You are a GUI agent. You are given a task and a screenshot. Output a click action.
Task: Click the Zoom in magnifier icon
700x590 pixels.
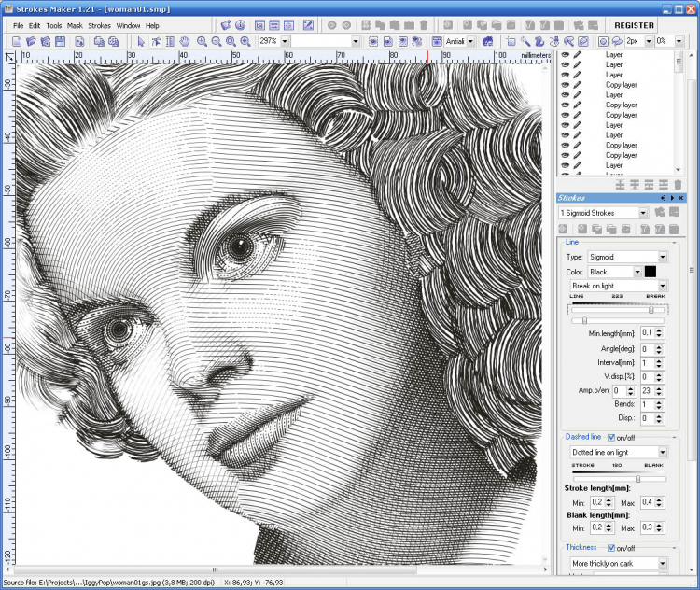[202, 41]
